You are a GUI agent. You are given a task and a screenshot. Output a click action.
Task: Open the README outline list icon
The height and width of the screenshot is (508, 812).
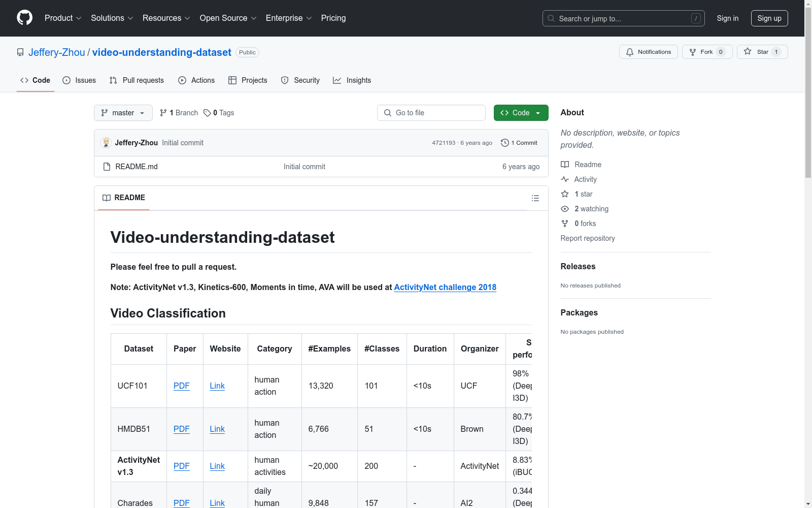coord(535,198)
